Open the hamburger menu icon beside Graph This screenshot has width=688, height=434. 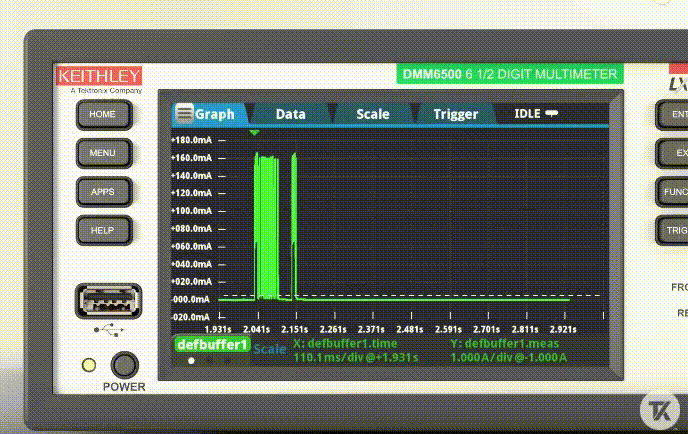point(184,113)
